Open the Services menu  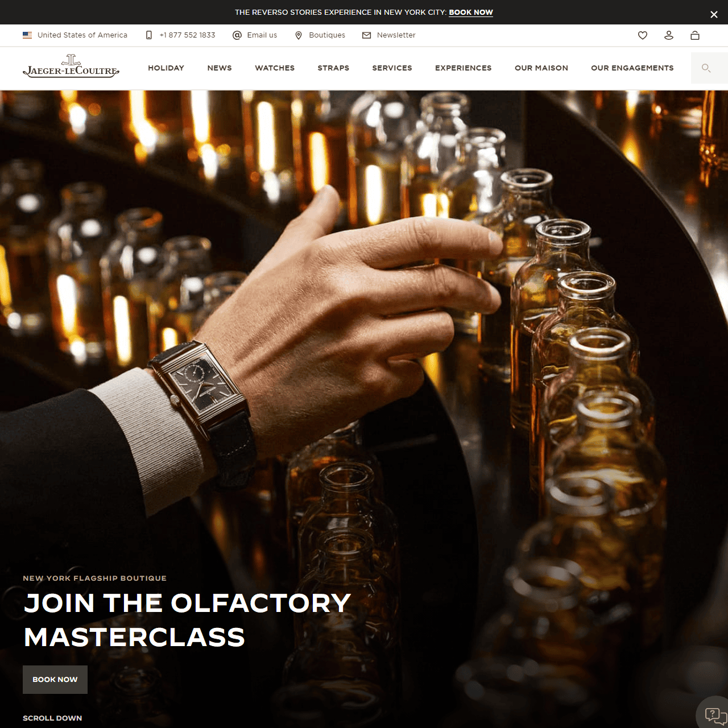392,68
